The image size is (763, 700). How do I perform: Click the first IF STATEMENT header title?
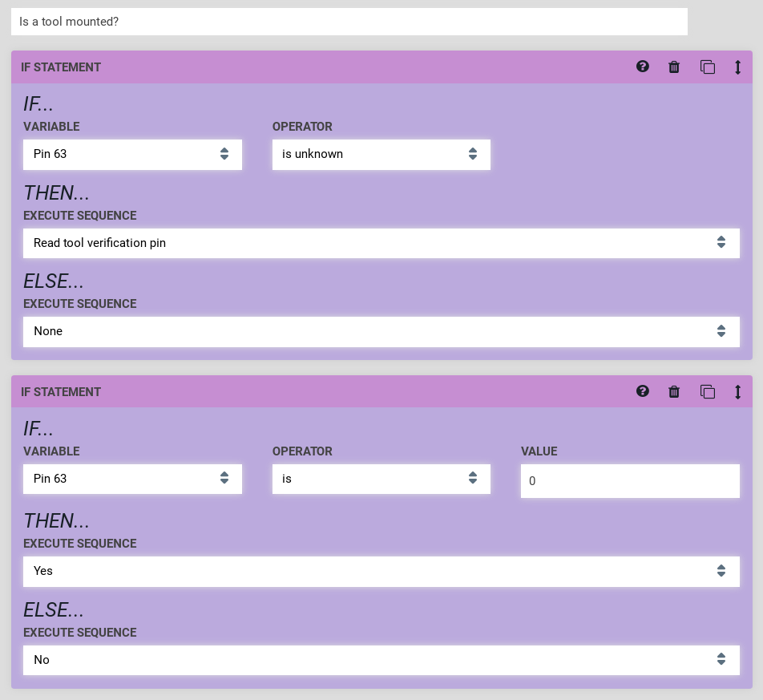(61, 67)
